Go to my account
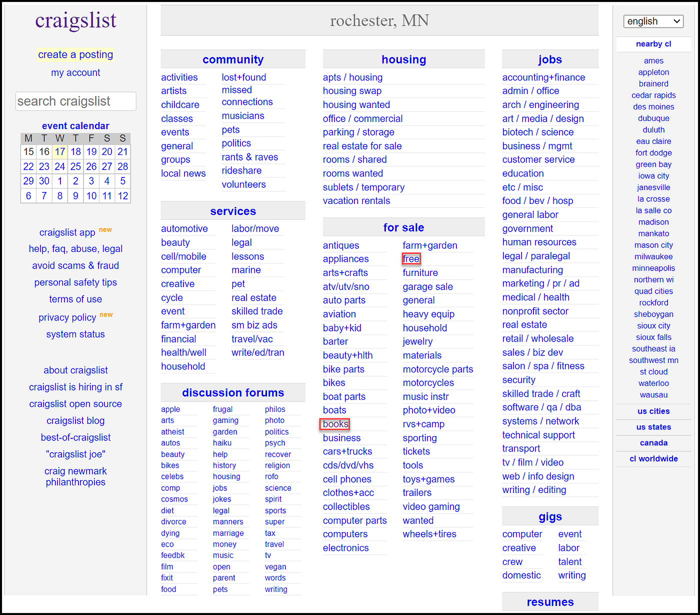 (75, 72)
